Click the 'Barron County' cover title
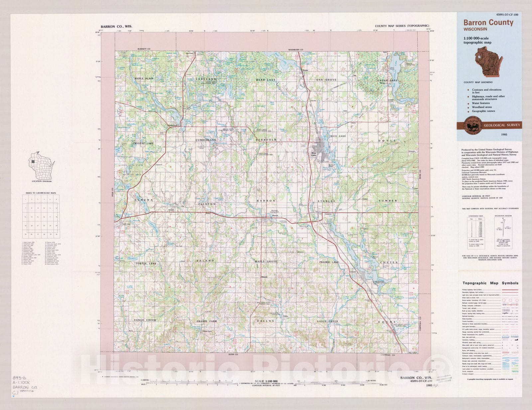Viewport: 532px width, 410px height. point(488,22)
